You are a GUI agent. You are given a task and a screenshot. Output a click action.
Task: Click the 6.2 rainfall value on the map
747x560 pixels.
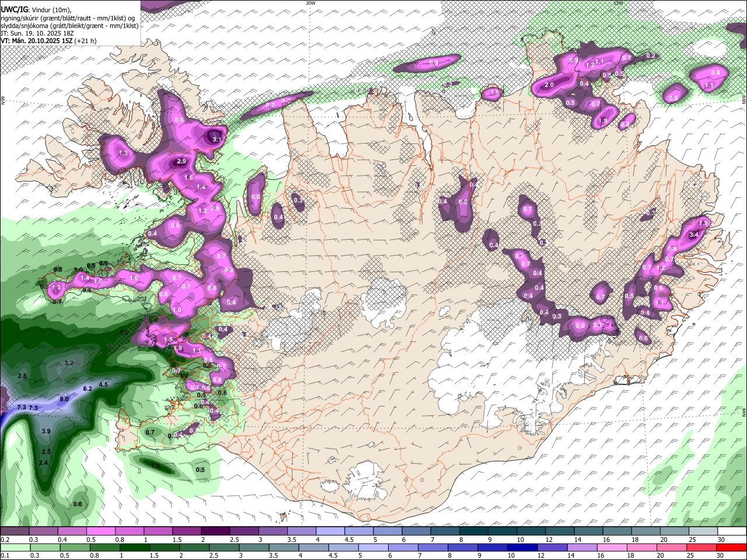88,388
